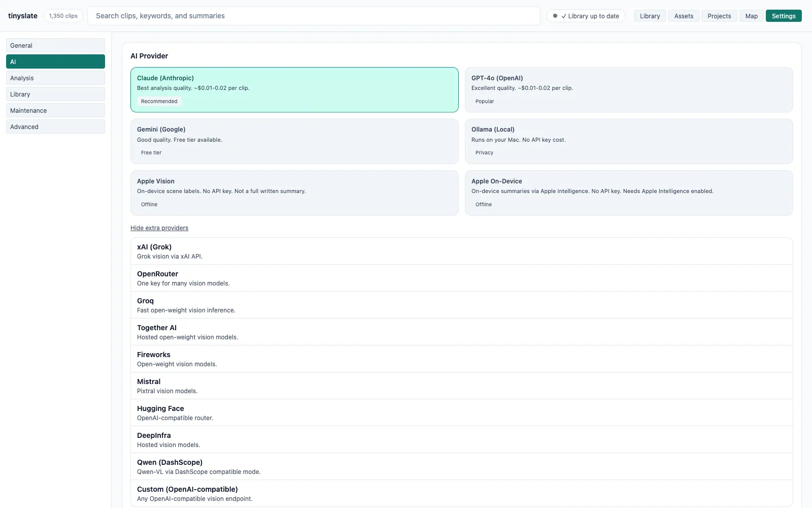Viewport: 812px width, 508px height.
Task: Collapse list via Hide extra providers
Action: (159, 228)
